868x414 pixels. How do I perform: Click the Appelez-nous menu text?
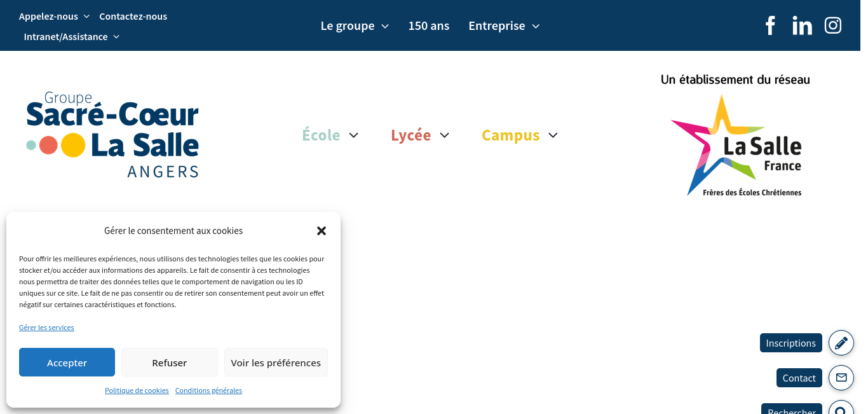point(48,17)
